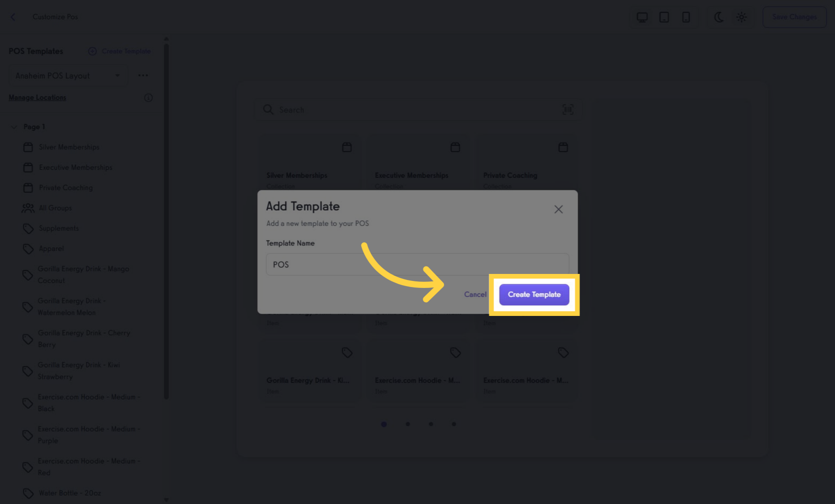Click the Save Changes button
This screenshot has height=504, width=835.
point(794,17)
